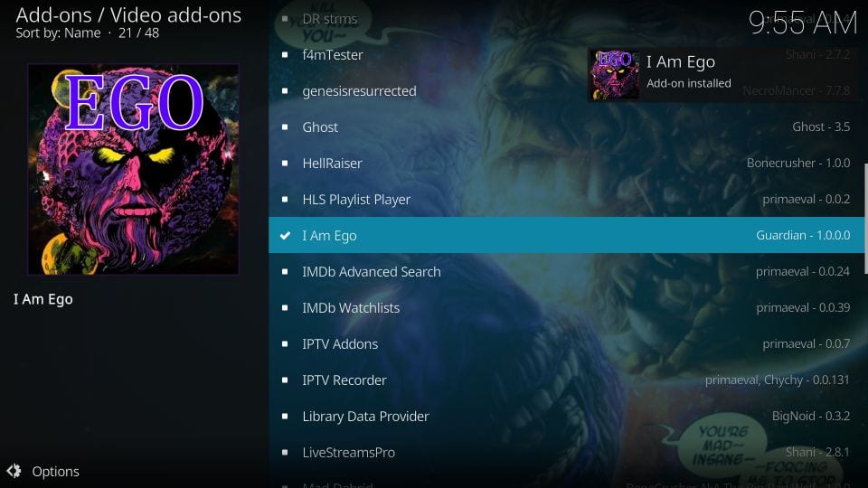Click the bullet icon beside Ghost
The width and height of the screenshot is (868, 488).
tap(285, 127)
